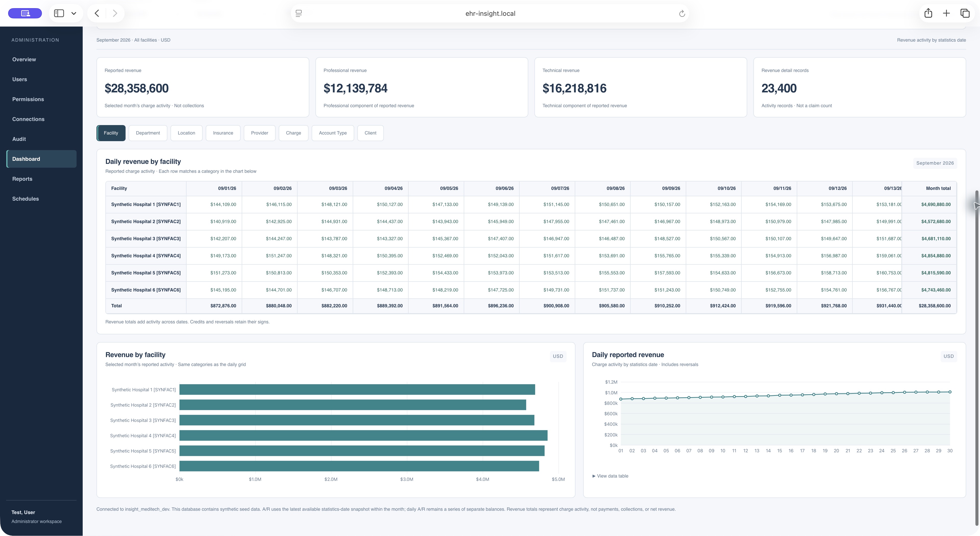
Task: Switch to the Department tab
Action: pos(148,133)
